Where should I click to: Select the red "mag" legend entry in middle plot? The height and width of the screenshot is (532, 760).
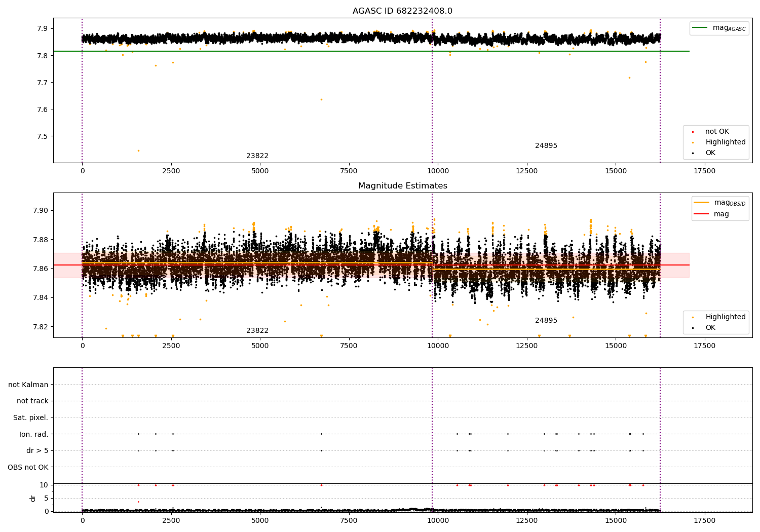(x=712, y=214)
